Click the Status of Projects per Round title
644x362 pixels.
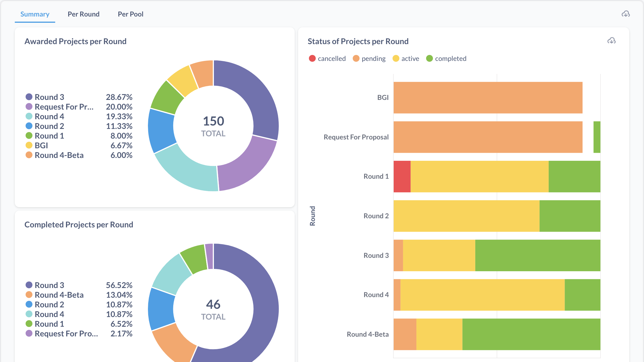(x=358, y=42)
